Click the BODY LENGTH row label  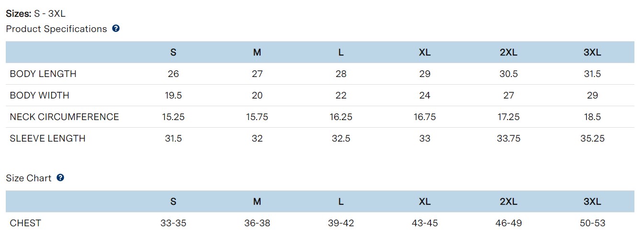coord(43,74)
